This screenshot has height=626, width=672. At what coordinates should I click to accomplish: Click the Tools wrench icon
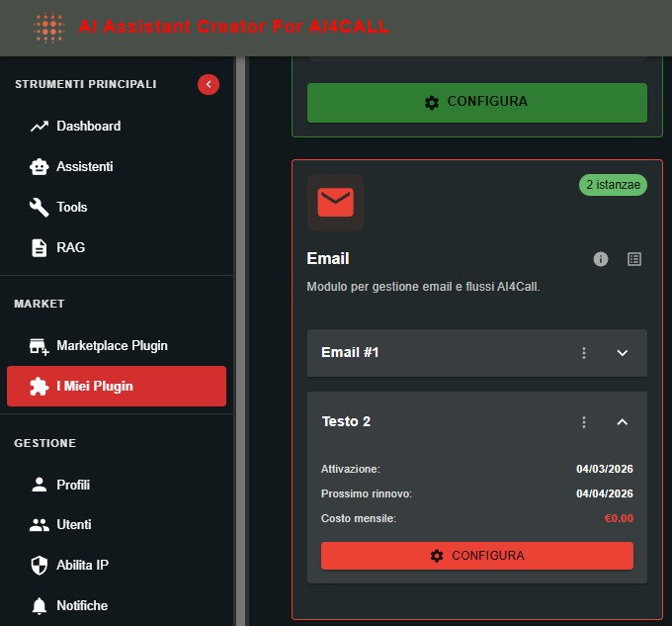[x=40, y=207]
